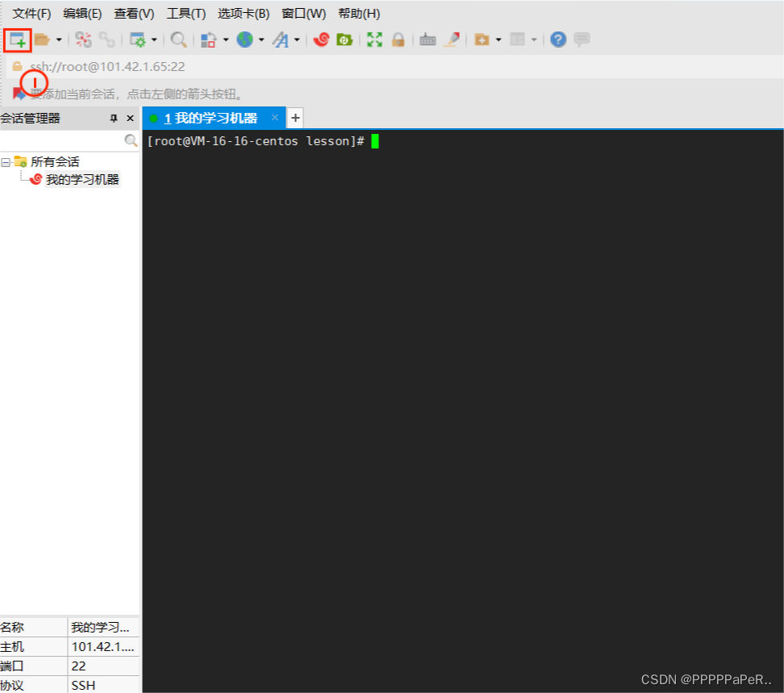Click the keyboard Key Mapping icon

pos(427,40)
